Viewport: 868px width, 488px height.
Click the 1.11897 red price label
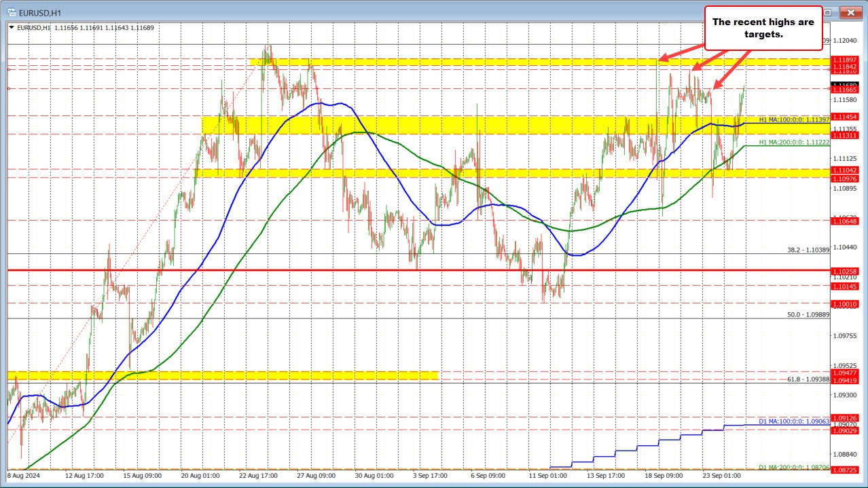click(844, 60)
